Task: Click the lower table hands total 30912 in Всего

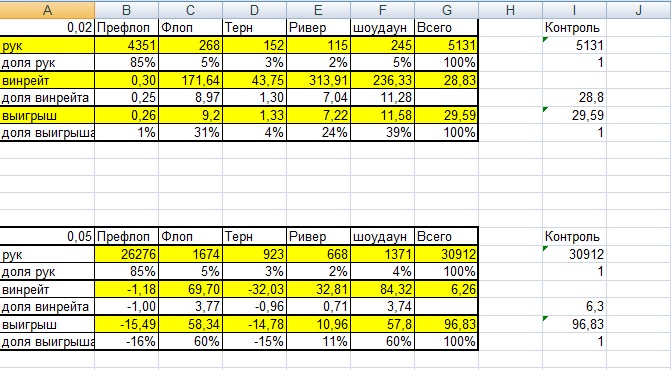Action: click(446, 254)
